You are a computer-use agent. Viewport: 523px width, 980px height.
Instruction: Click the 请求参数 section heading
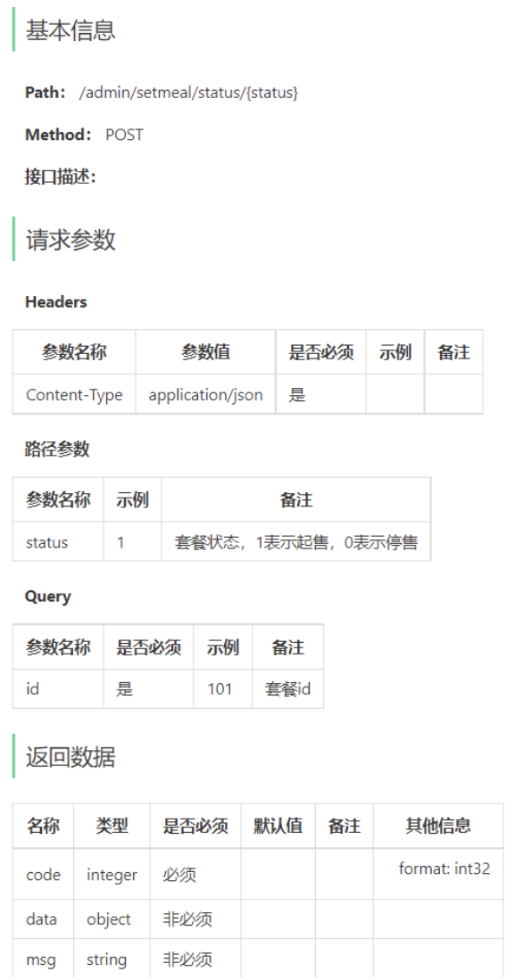(71, 239)
